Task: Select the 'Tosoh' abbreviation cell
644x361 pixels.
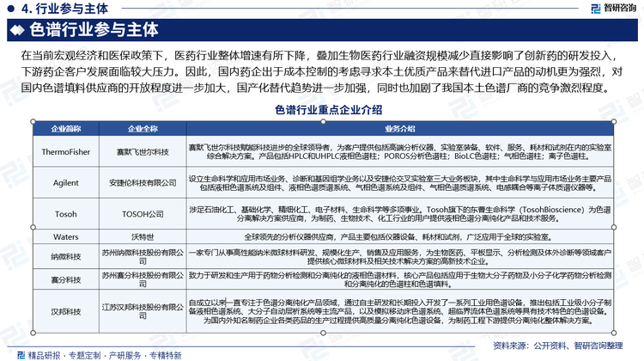Action: 66,214
